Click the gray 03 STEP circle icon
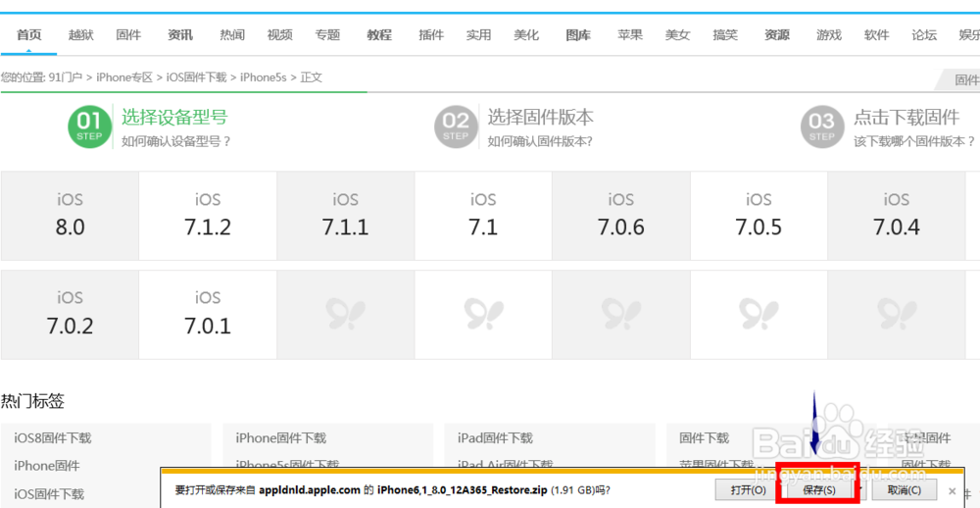This screenshot has width=980, height=508. tap(822, 127)
